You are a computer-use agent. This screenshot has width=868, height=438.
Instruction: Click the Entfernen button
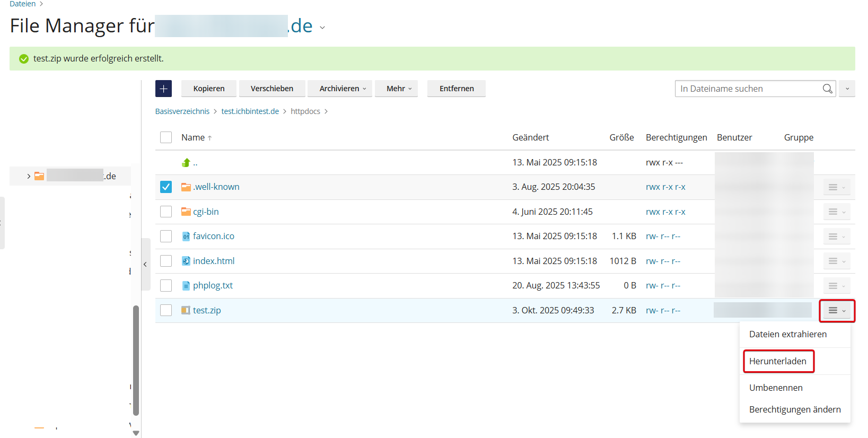(x=457, y=89)
